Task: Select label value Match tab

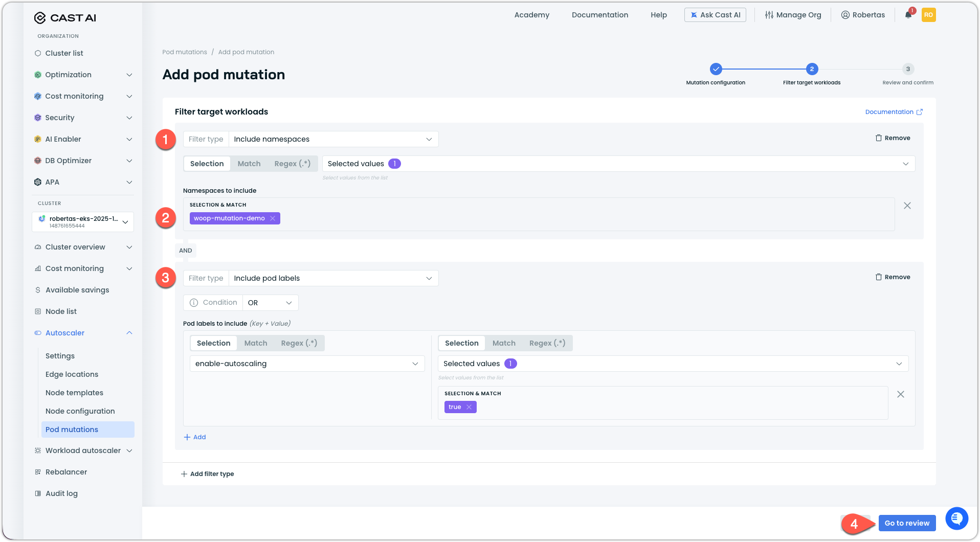Action: coord(504,343)
